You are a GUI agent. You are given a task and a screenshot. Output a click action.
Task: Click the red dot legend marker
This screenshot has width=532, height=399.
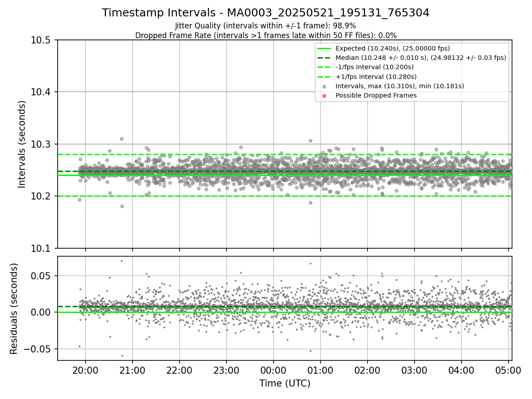(x=324, y=96)
